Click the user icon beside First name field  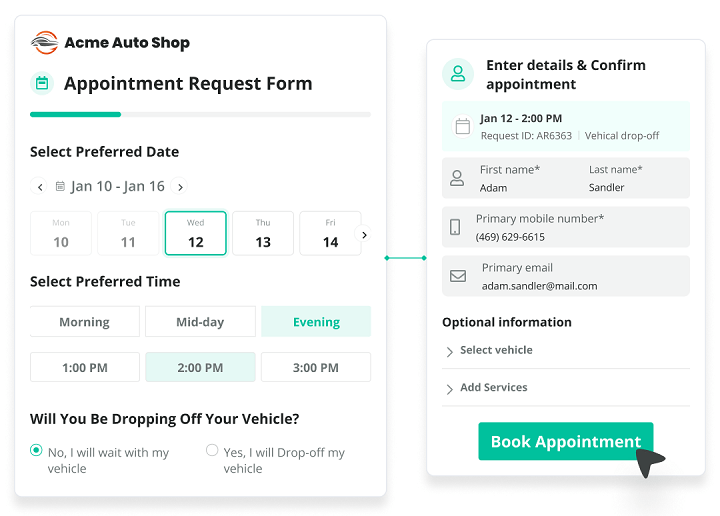(x=457, y=178)
